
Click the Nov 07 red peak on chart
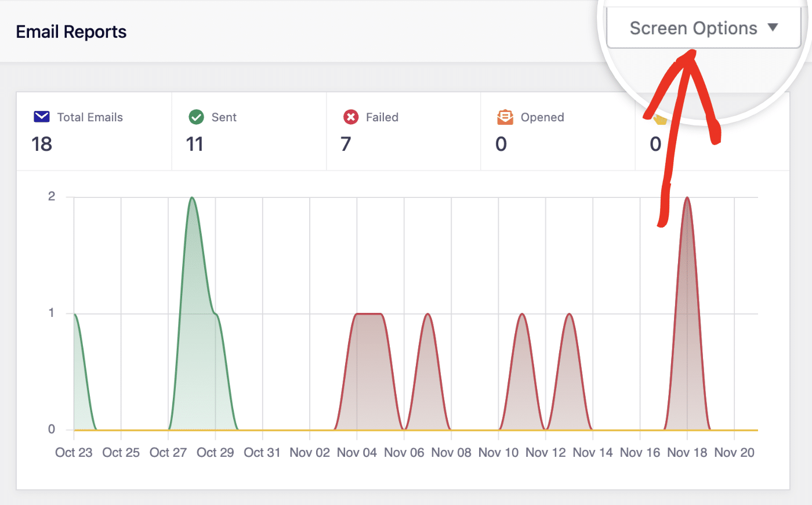click(427, 315)
